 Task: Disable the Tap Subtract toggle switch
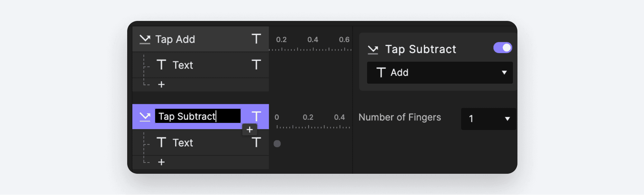[x=502, y=47]
